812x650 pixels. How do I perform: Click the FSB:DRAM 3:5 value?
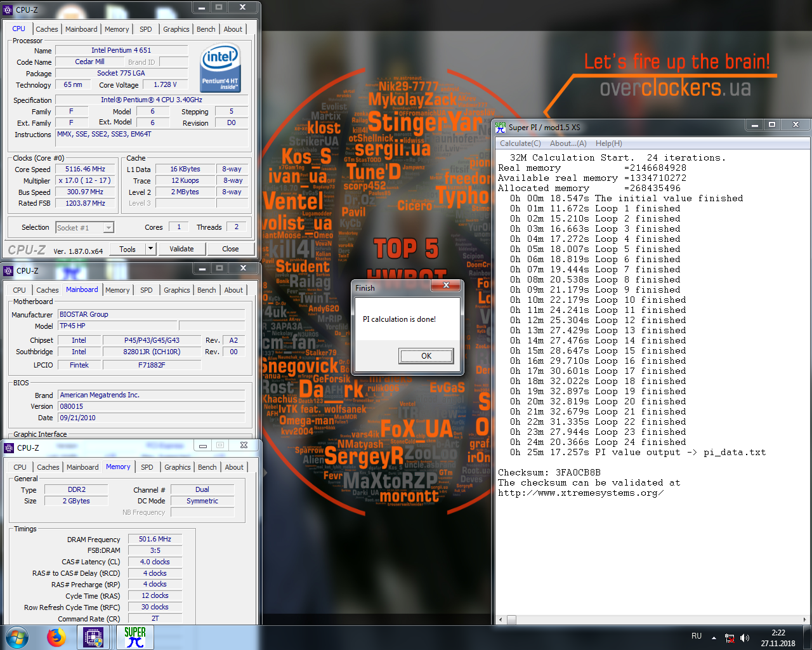pos(155,550)
